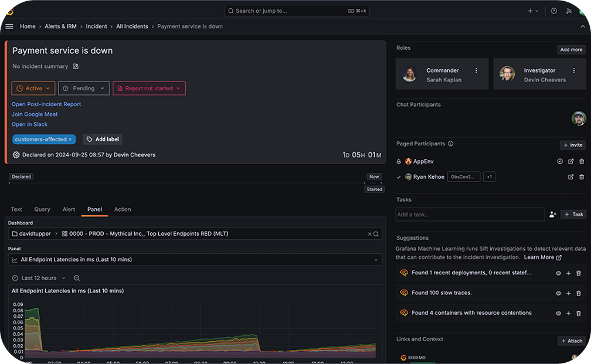Open the news feed RSS icon

[x=570, y=11]
